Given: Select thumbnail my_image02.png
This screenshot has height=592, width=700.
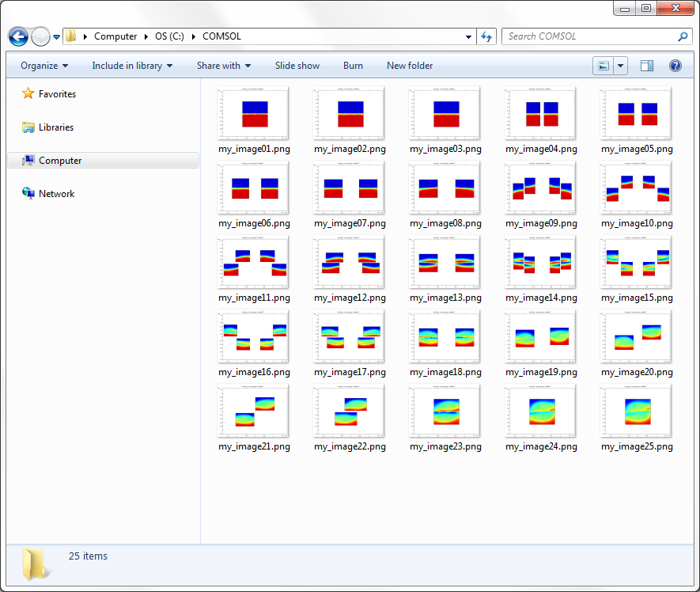Looking at the screenshot, I should click(350, 113).
